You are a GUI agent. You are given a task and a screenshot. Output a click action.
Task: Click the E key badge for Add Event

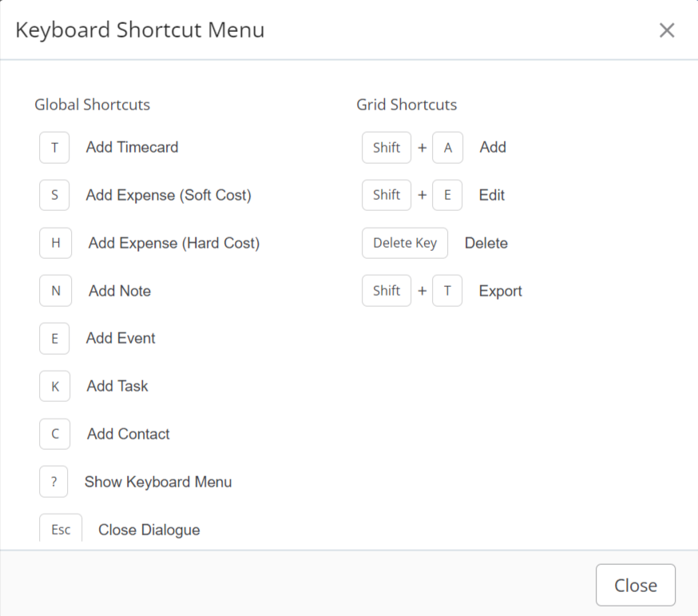54,339
